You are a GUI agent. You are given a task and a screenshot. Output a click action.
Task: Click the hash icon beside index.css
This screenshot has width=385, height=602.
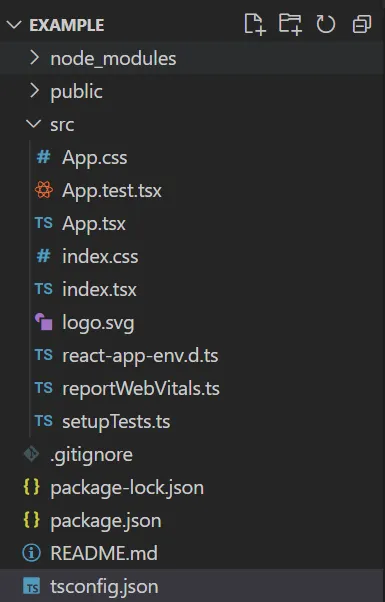[43, 256]
